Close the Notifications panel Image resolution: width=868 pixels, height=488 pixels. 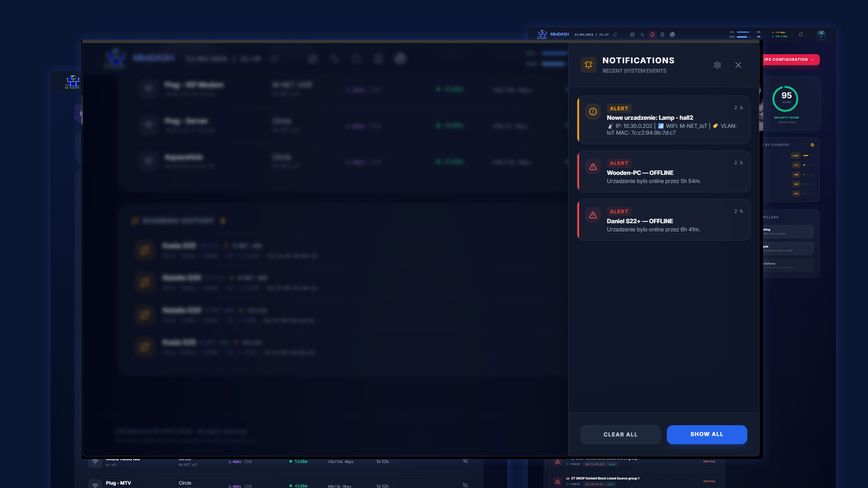(x=738, y=65)
